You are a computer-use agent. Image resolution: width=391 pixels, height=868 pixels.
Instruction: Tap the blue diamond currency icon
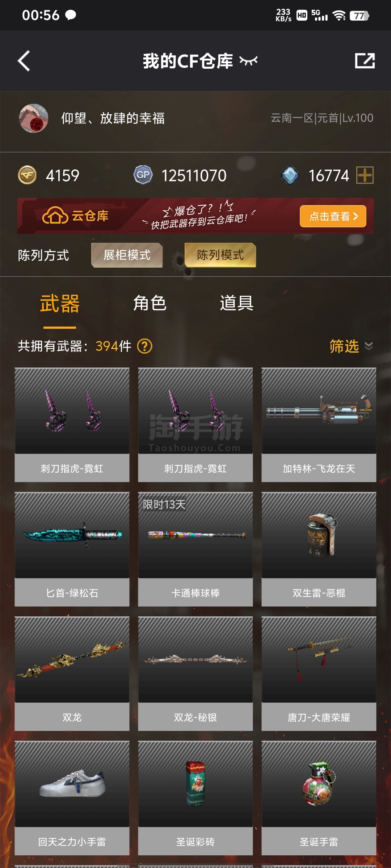290,175
